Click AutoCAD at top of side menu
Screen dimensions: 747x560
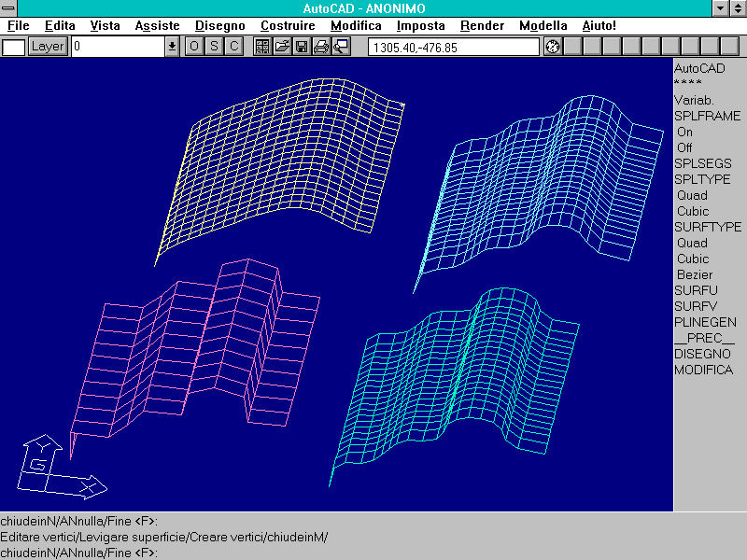click(699, 68)
